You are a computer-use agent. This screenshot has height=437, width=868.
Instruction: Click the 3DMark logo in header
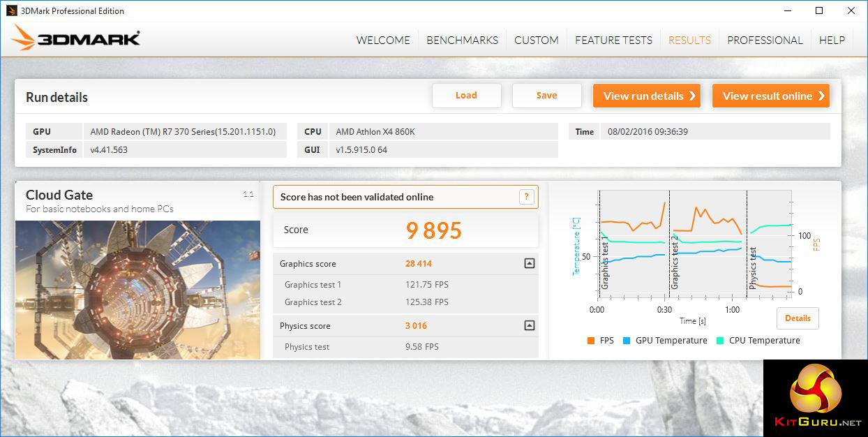[77, 38]
